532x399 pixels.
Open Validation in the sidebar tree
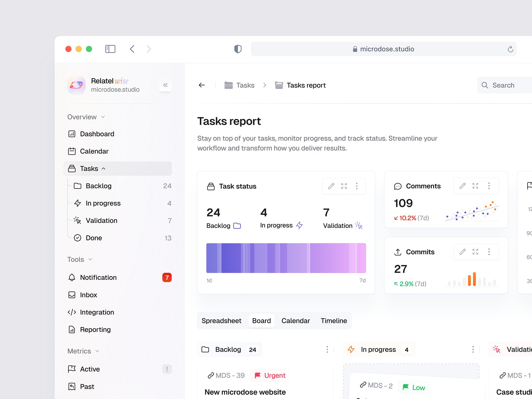click(122, 221)
